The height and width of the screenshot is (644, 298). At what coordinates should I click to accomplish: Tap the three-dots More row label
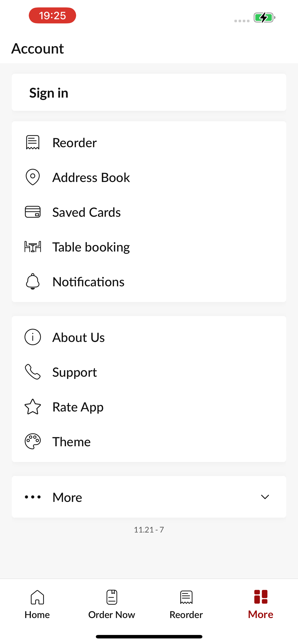pos(67,497)
